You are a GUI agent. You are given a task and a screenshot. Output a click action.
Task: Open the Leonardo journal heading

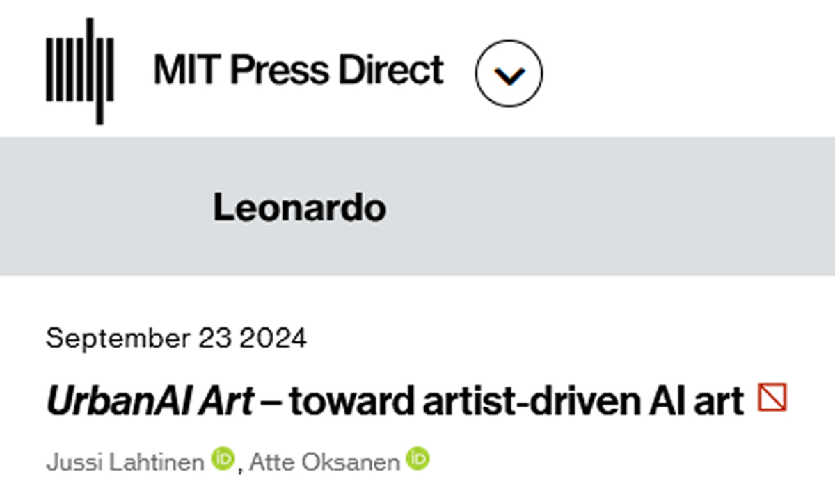click(x=299, y=208)
